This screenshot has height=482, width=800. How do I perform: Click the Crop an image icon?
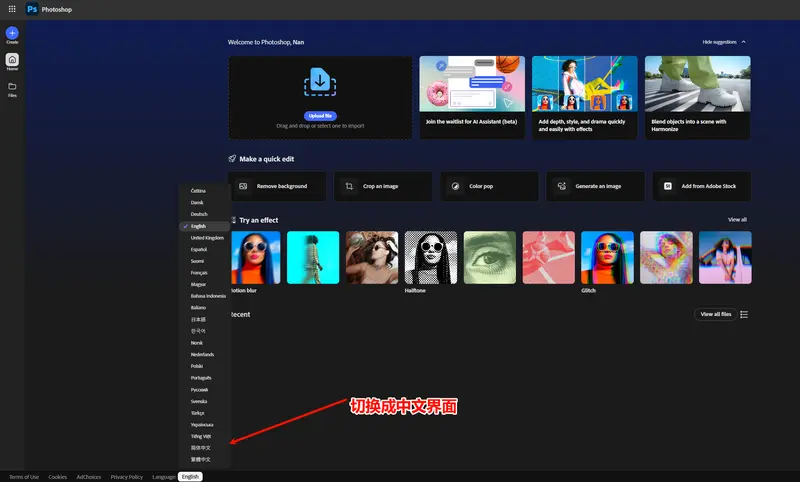349,186
